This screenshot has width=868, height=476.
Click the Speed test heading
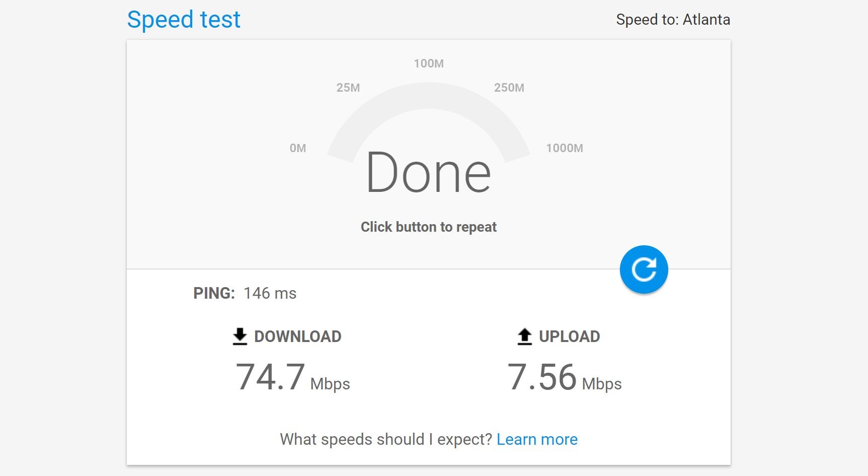point(184,20)
